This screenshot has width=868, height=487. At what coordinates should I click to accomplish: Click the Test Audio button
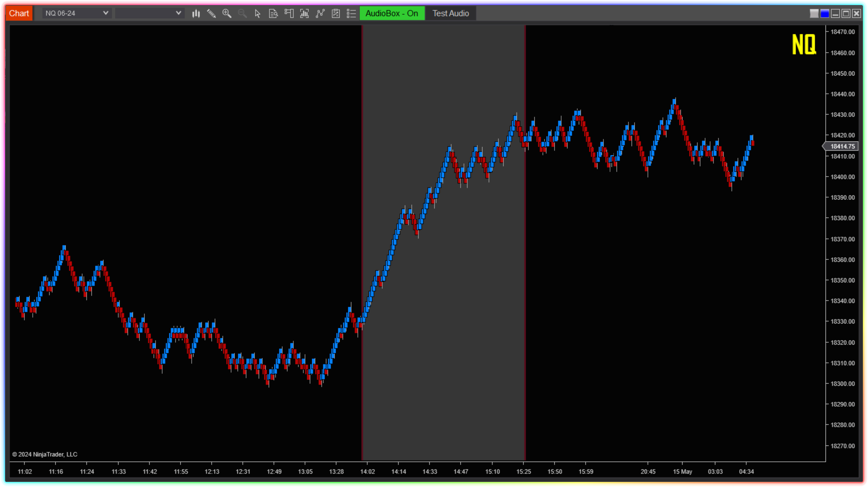[450, 13]
